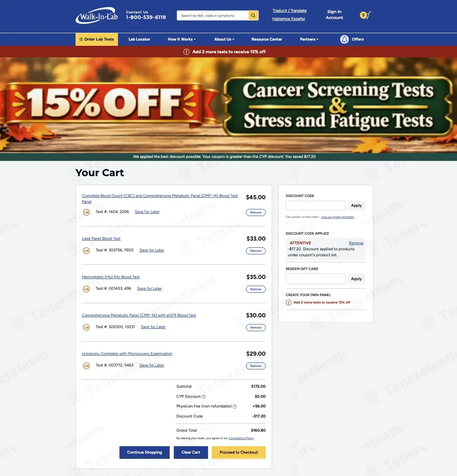Click the Walk-In-Lab logo

97,16
